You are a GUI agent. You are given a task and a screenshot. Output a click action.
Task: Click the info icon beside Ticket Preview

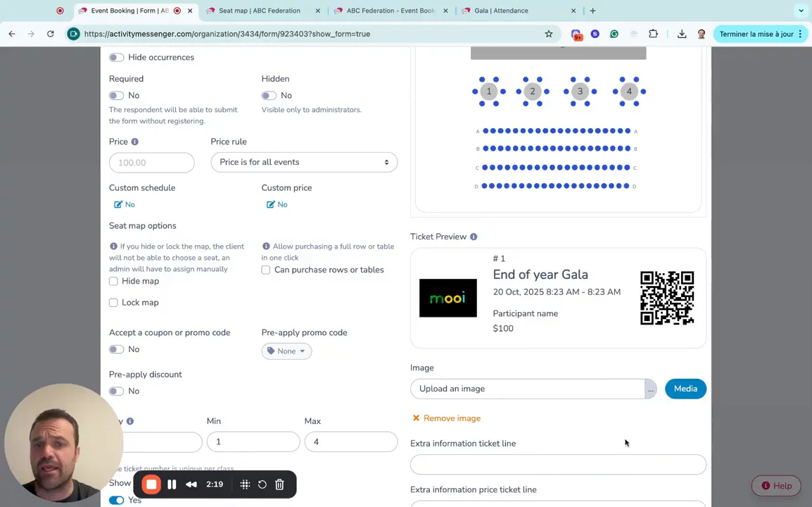(x=474, y=237)
